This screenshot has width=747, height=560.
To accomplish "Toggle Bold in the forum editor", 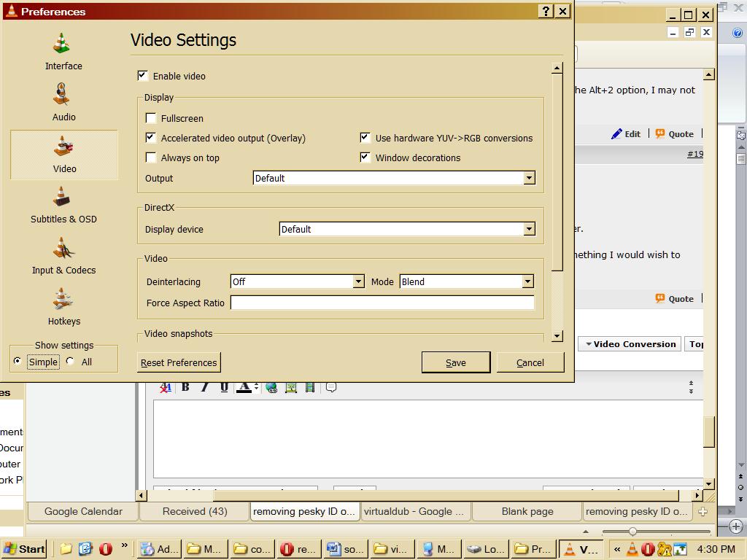I will (185, 387).
